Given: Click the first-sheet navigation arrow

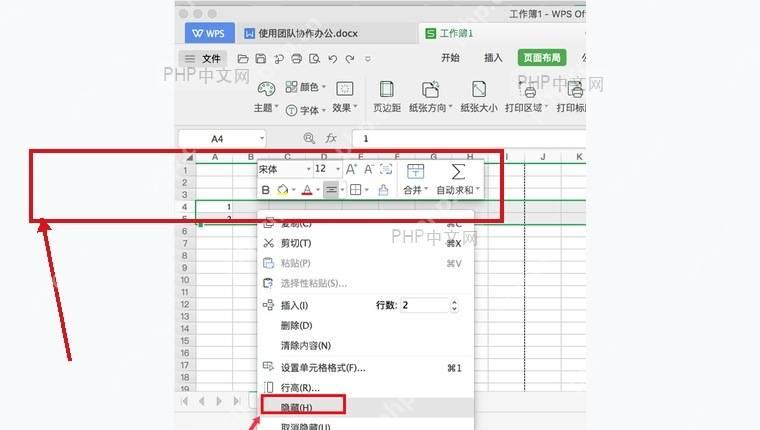Looking at the screenshot, I should click(185, 401).
